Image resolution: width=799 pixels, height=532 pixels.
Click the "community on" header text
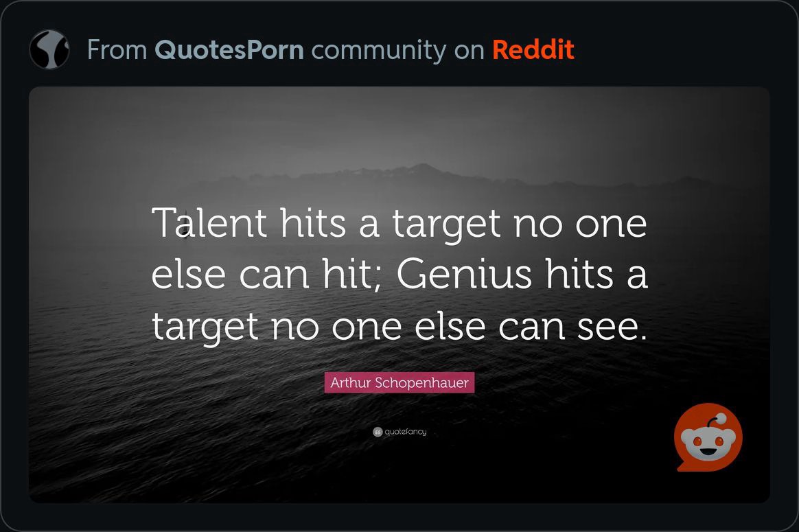(x=397, y=51)
